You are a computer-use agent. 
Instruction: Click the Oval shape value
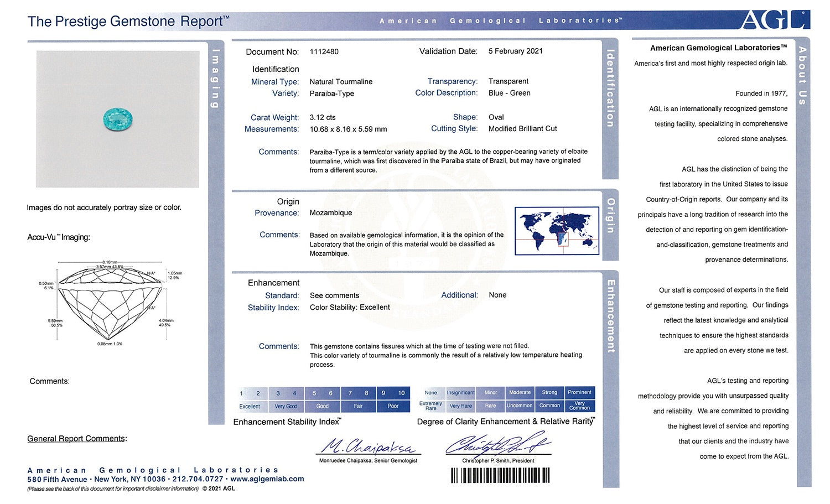point(496,117)
